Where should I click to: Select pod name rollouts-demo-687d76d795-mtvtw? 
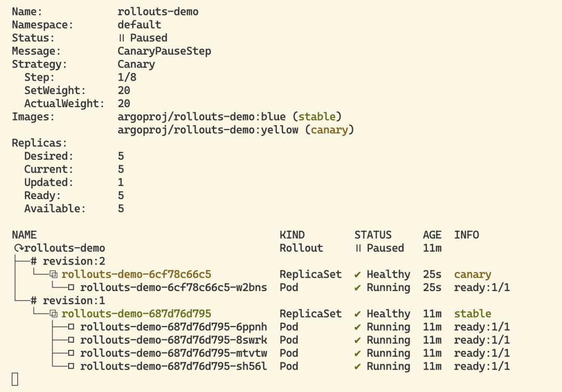(x=173, y=353)
